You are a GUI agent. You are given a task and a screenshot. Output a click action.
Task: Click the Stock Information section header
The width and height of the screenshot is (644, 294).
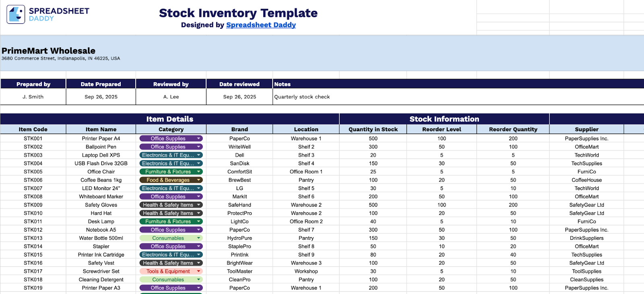444,119
